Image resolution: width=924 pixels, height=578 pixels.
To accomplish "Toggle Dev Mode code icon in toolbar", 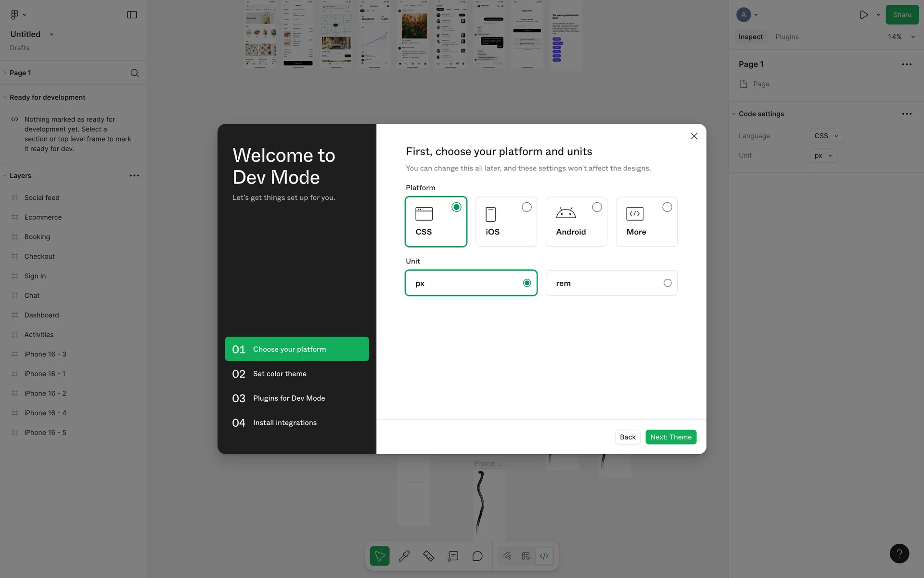I will [x=544, y=556].
